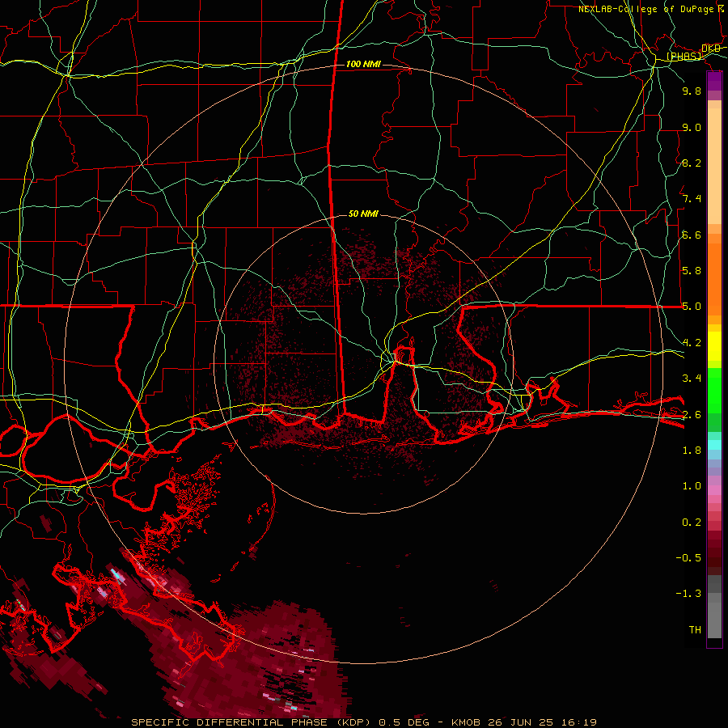Click the 4.2 scale value
The width and height of the screenshot is (728, 728).
pyautogui.click(x=692, y=343)
